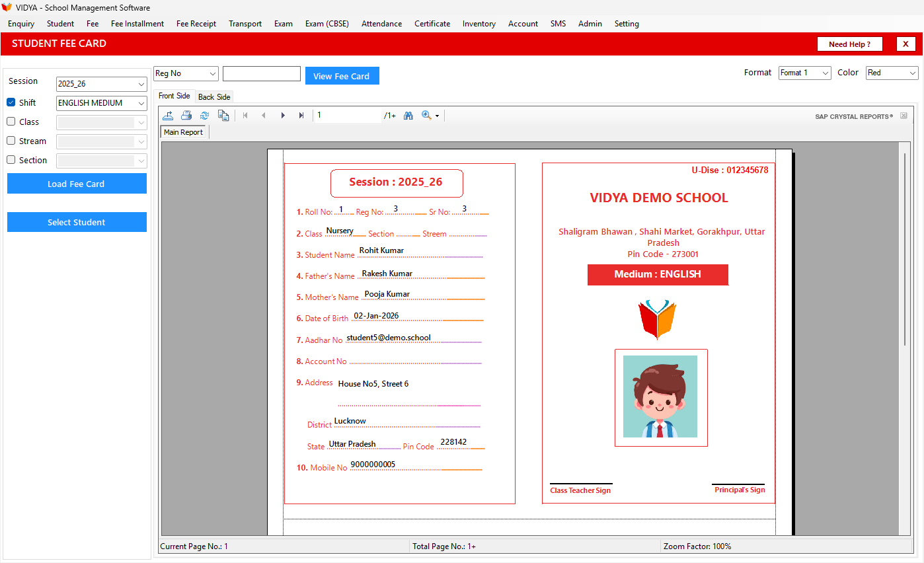Open the Fee Installment menu

click(x=137, y=24)
